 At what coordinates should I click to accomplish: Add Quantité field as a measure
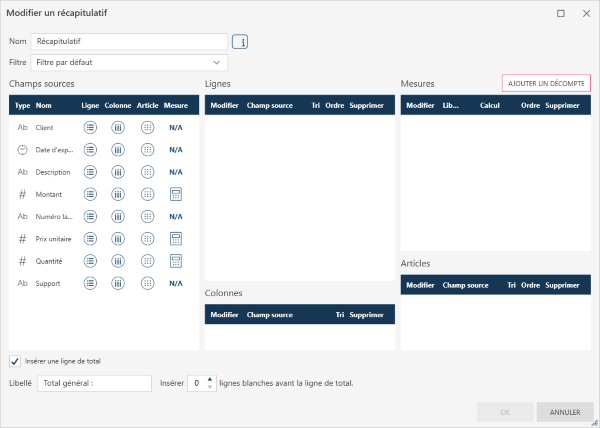(175, 261)
